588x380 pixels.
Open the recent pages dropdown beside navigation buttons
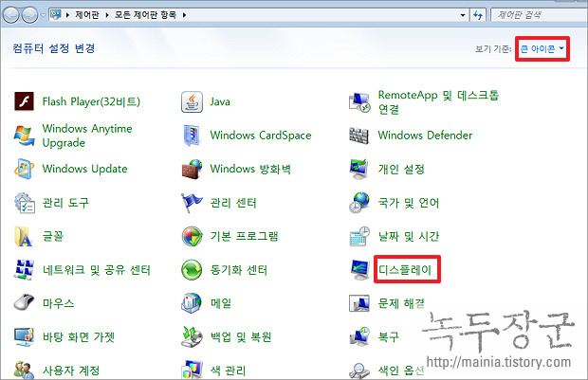(x=43, y=15)
